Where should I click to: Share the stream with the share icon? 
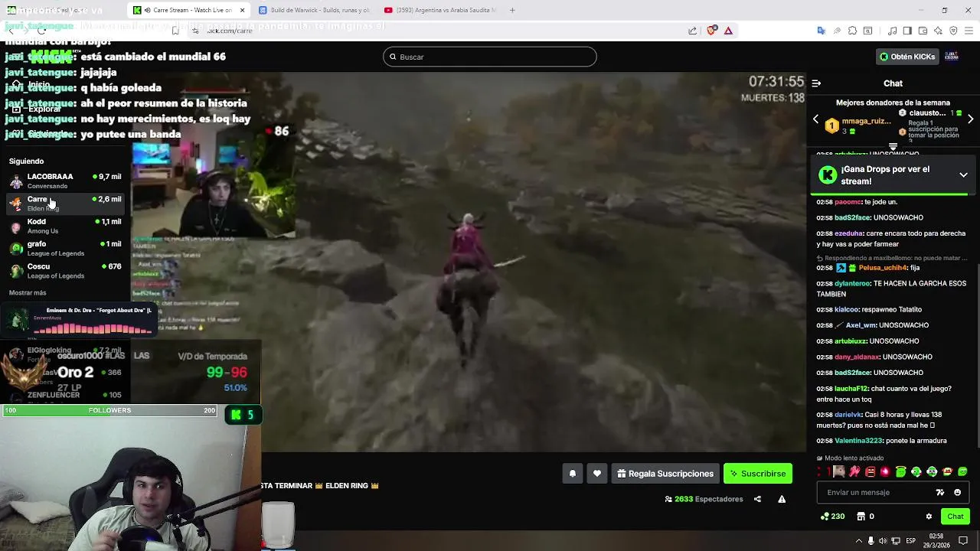click(757, 499)
